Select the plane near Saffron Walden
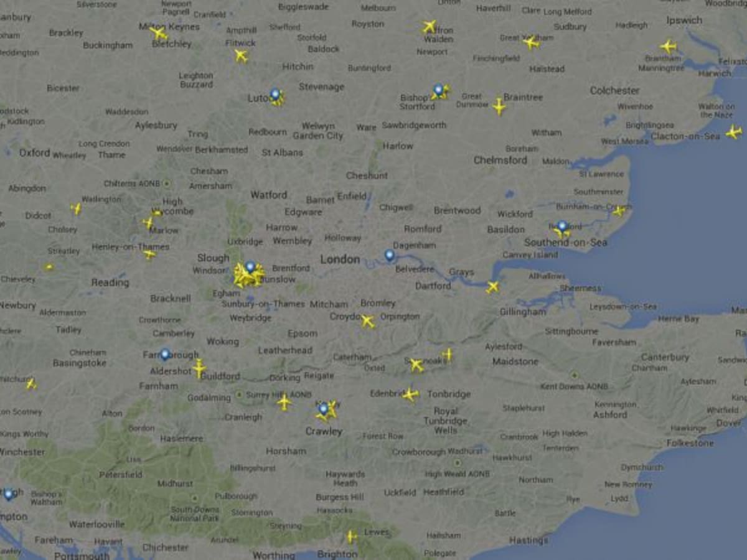747x560 pixels. 429,27
